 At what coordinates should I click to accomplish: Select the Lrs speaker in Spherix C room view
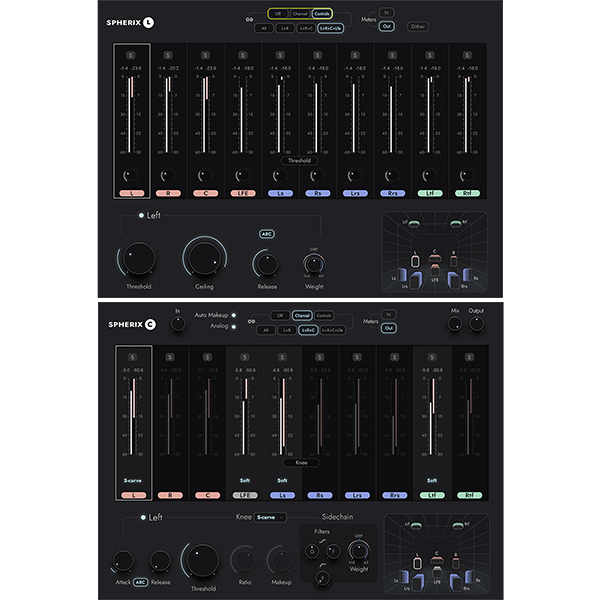[417, 582]
